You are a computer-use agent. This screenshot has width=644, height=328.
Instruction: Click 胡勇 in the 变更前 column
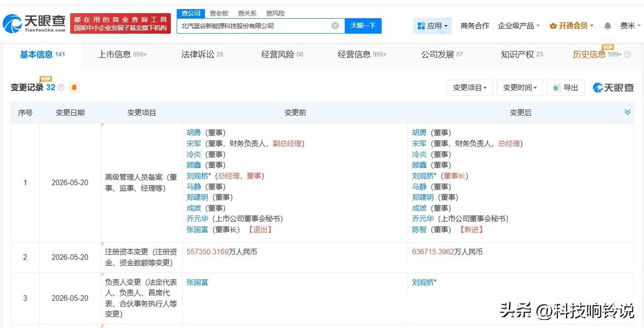[194, 132]
